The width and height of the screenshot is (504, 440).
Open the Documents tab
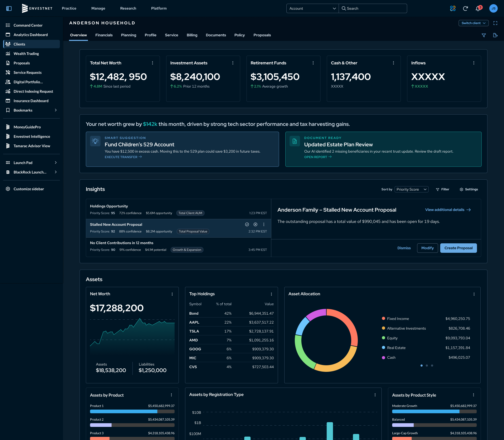[x=216, y=35]
